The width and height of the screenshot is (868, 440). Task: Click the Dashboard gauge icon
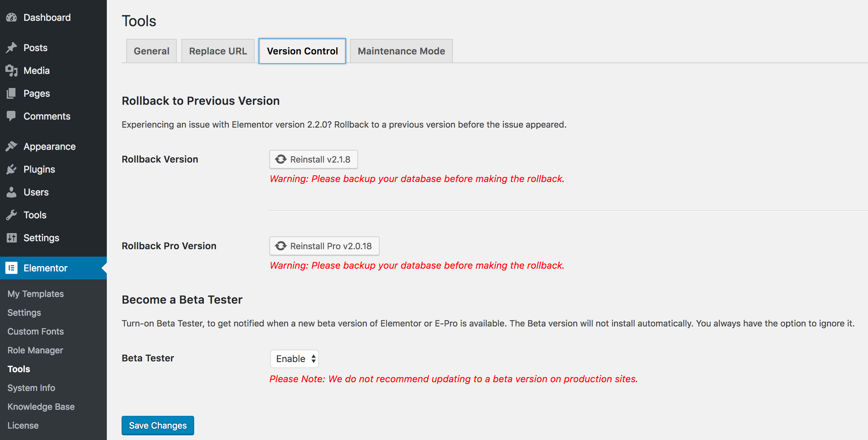pos(11,17)
